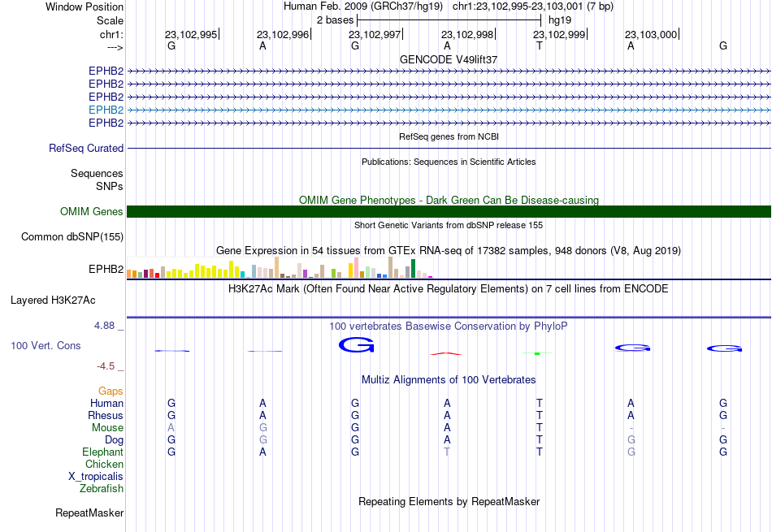Click the Scale label
The height and width of the screenshot is (532, 772).
(110, 20)
